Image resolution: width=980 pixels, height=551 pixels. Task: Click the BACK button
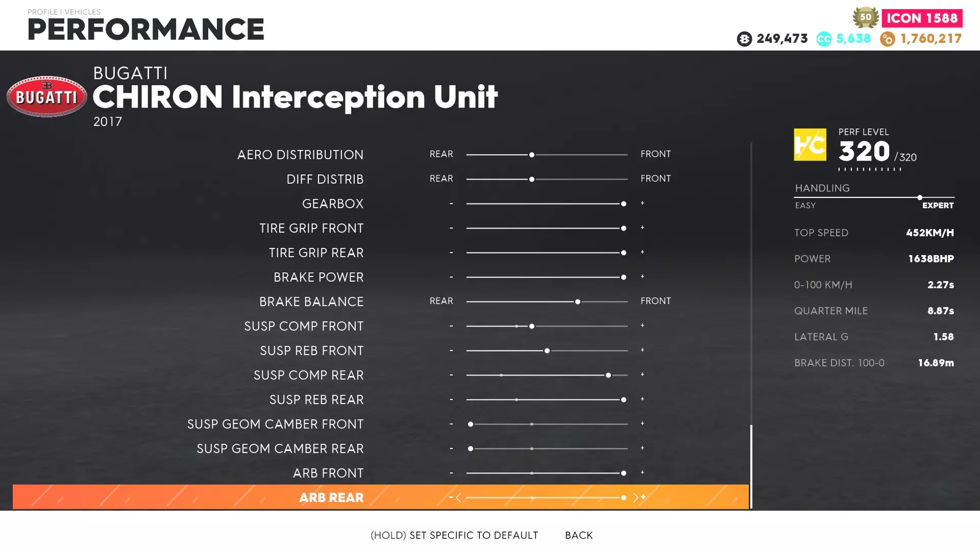pos(578,535)
